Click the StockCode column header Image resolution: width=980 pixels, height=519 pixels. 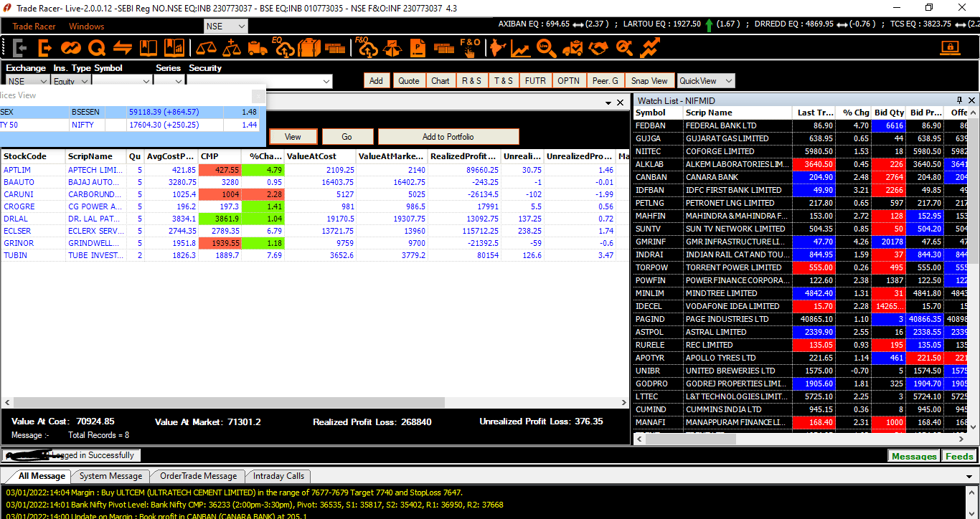pos(33,156)
